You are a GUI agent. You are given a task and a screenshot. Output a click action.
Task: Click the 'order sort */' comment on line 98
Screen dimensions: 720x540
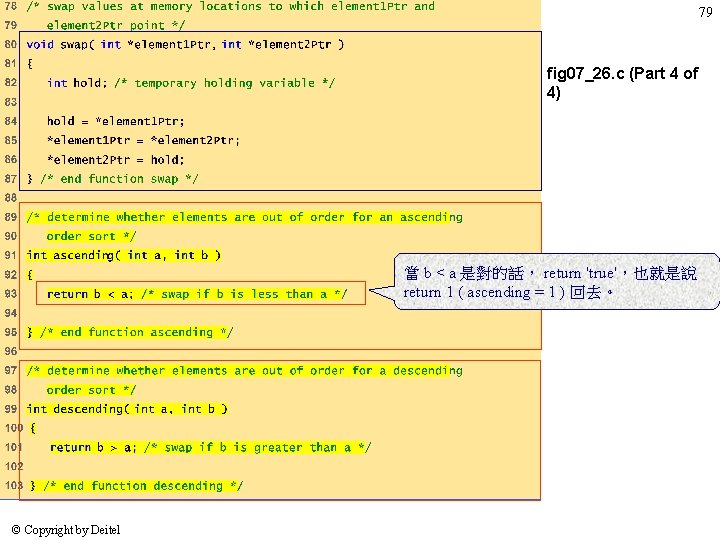tap(91, 390)
